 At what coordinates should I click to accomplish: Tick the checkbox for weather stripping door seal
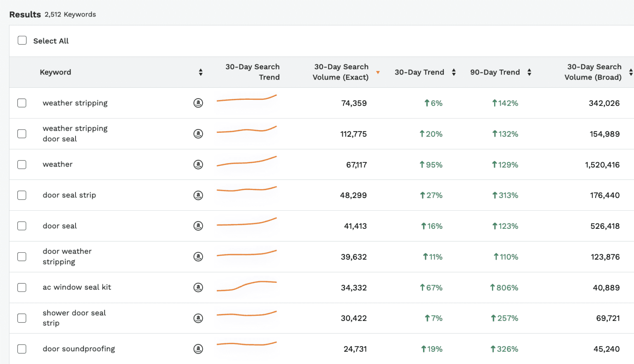coord(22,134)
